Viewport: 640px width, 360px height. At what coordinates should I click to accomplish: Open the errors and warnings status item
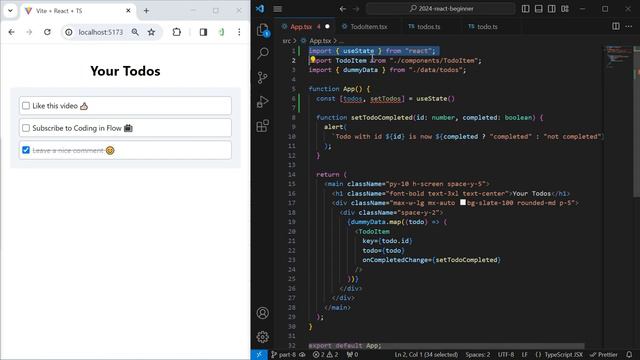tap(326, 355)
